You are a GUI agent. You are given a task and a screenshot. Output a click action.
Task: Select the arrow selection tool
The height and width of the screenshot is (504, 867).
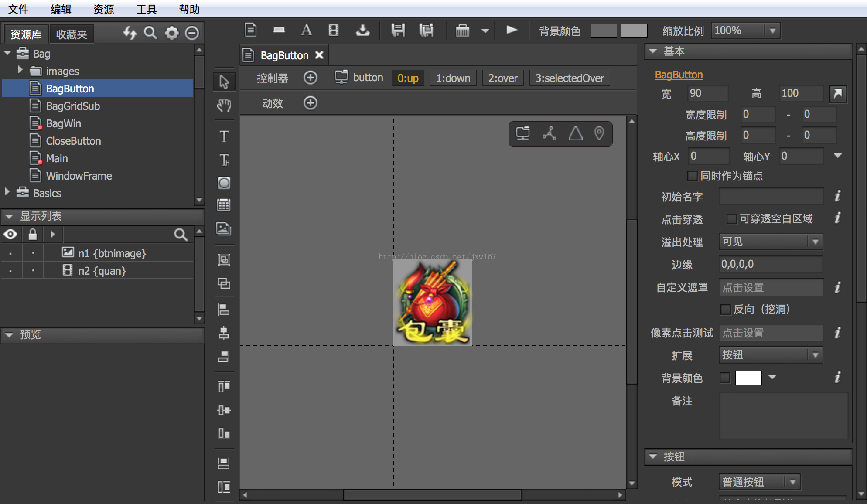224,82
